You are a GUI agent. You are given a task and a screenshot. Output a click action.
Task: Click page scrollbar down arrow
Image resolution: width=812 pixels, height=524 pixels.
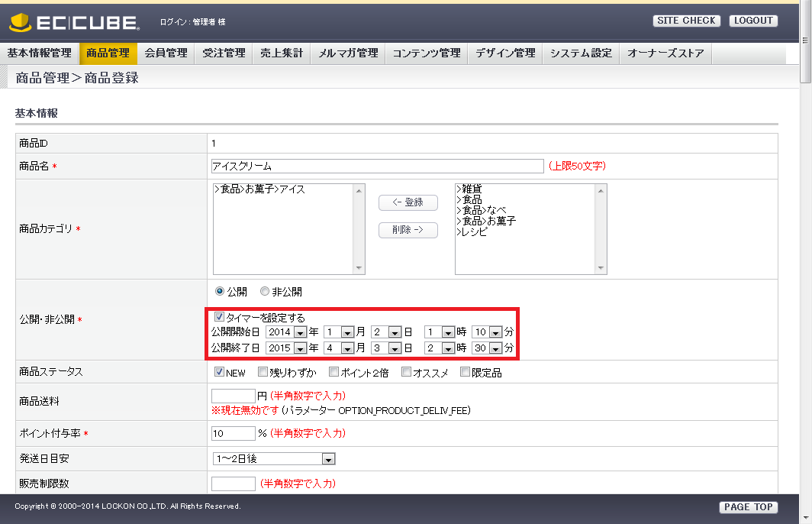point(806,518)
